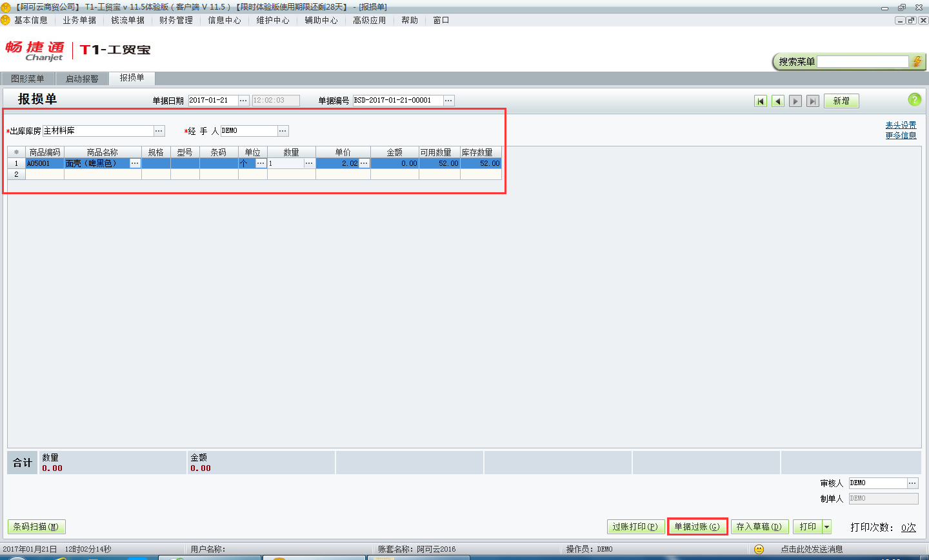This screenshot has height=560, width=929.
Task: Open the 商品名称 product picker in row 1
Action: (134, 164)
